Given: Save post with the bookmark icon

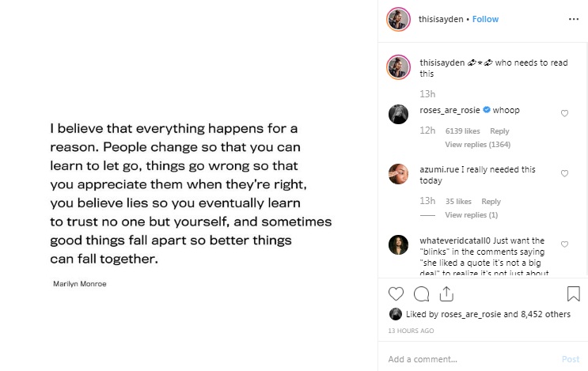Looking at the screenshot, I should (574, 294).
